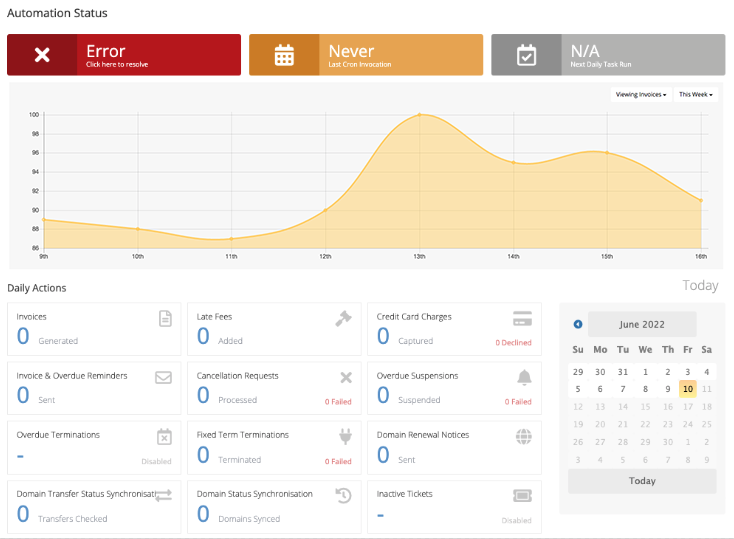734x539 pixels.
Task: Click the Domain Renewal Notices Sent count
Action: pyautogui.click(x=383, y=455)
